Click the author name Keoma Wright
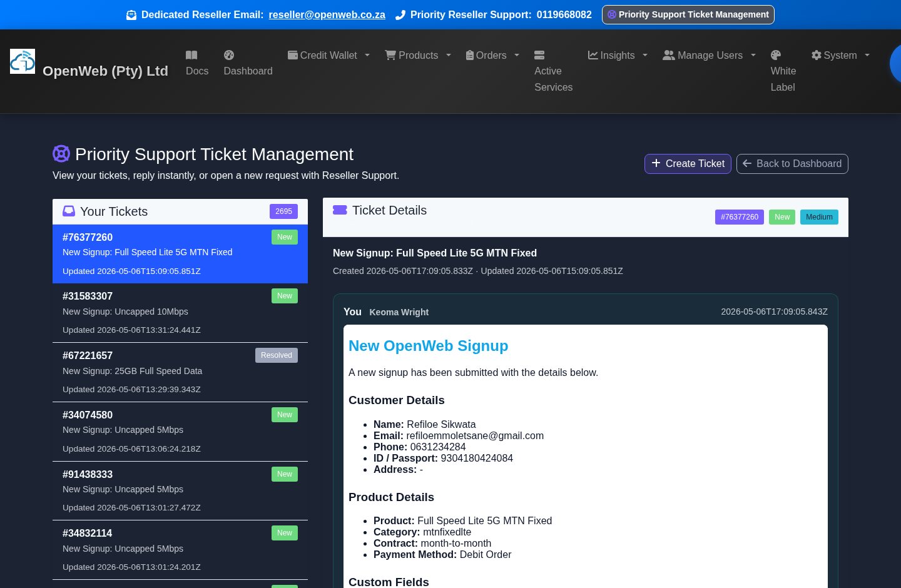Viewport: 901px width, 588px height. pyautogui.click(x=399, y=312)
